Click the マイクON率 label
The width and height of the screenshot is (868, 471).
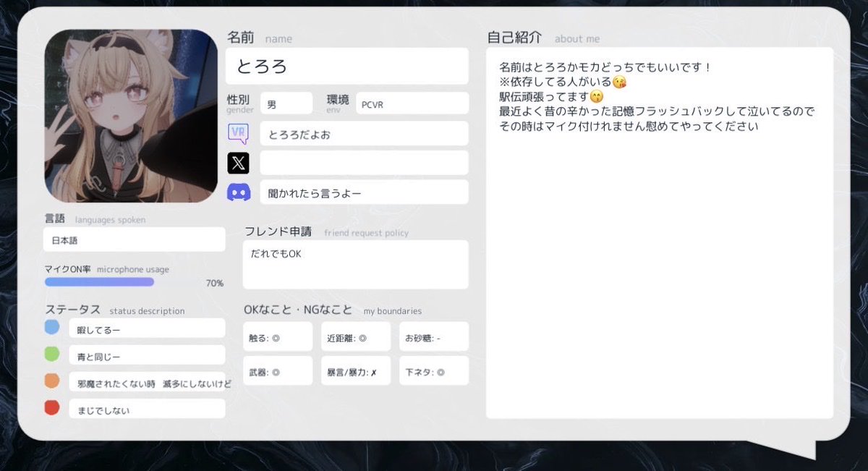[x=68, y=269]
